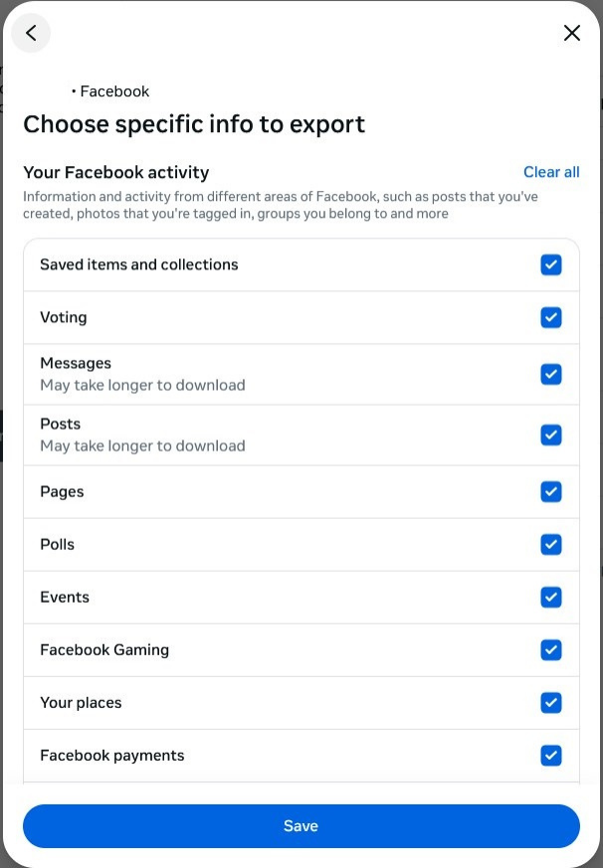Disable the Voting checkbox
Viewport: 603px width, 868px height.
click(551, 317)
